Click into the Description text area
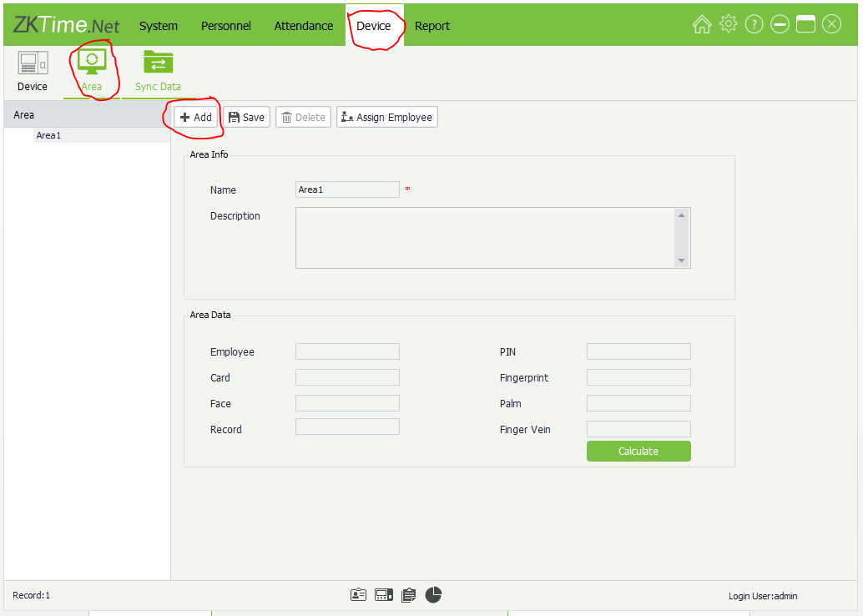This screenshot has width=863, height=616. pos(484,238)
